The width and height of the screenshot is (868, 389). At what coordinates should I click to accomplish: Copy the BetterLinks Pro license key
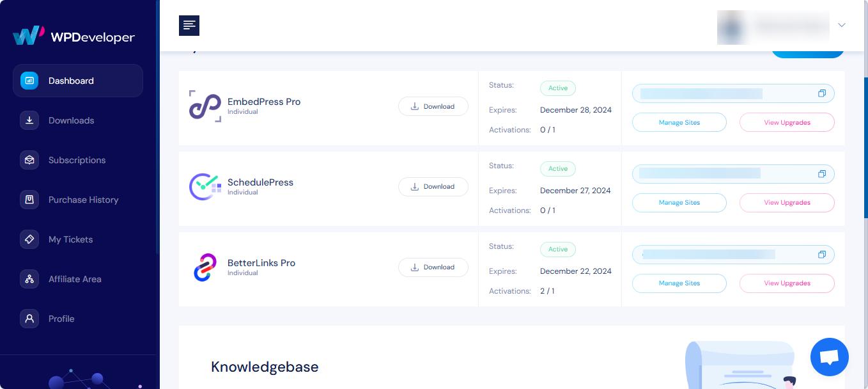821,254
